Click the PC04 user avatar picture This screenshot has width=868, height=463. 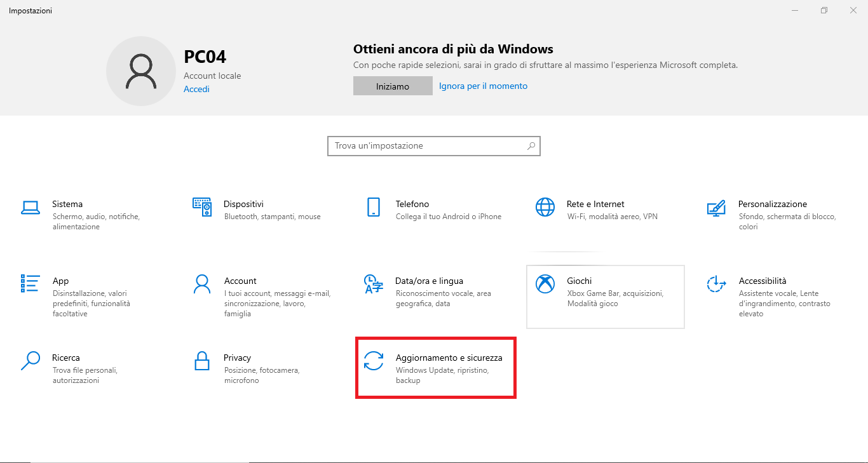[141, 71]
